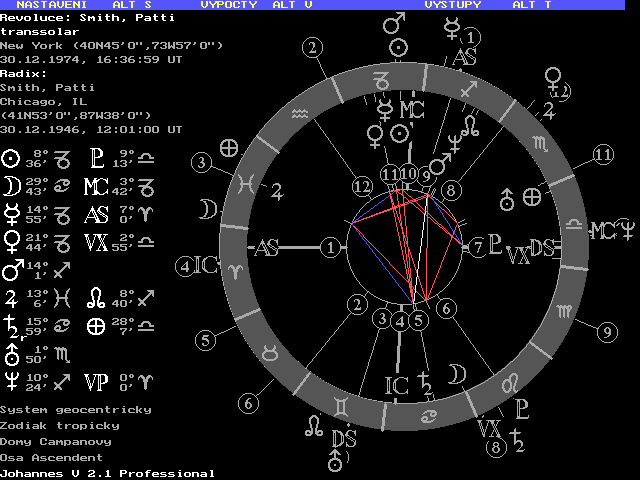Click the 'Domy Campanovy' house system text

56,441
